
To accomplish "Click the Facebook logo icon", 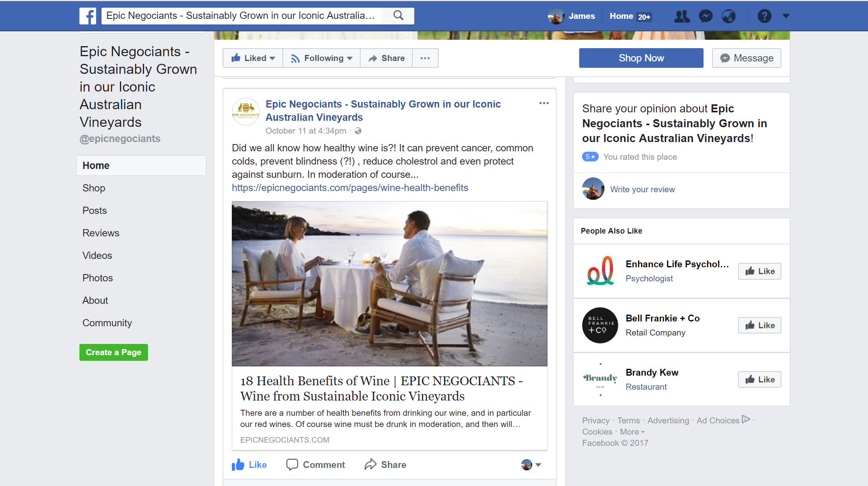I will pos(88,16).
